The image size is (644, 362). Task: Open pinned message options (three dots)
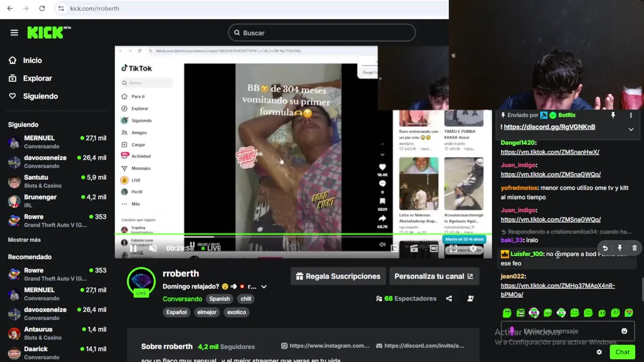click(631, 116)
